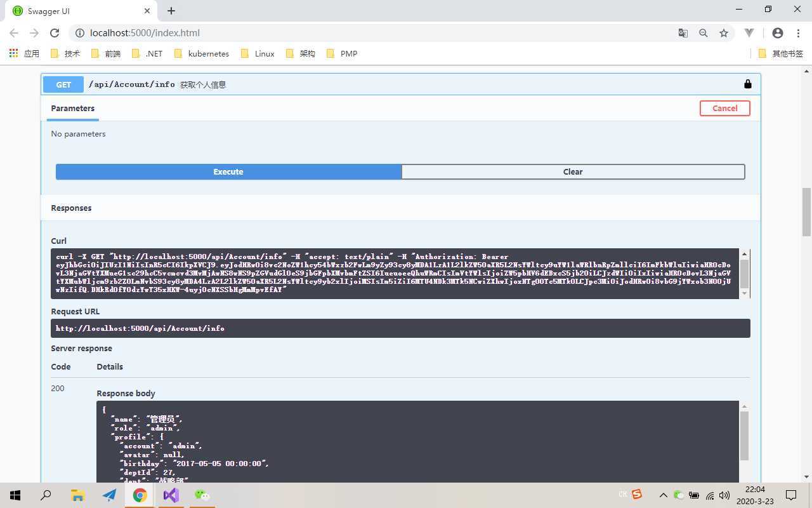Screen dimensions: 812x508
Task: Open Visual Studio from taskbar
Action: tap(171, 495)
